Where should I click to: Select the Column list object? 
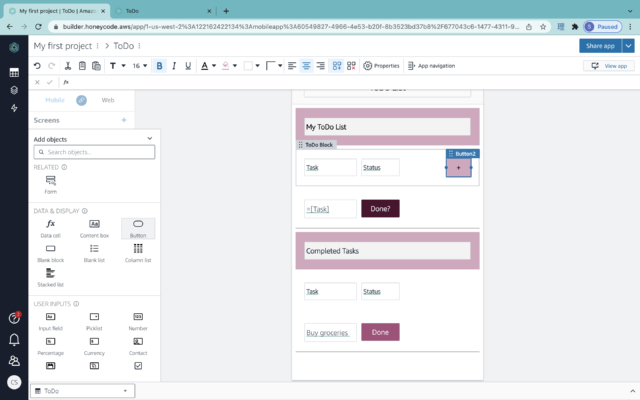pyautogui.click(x=138, y=253)
